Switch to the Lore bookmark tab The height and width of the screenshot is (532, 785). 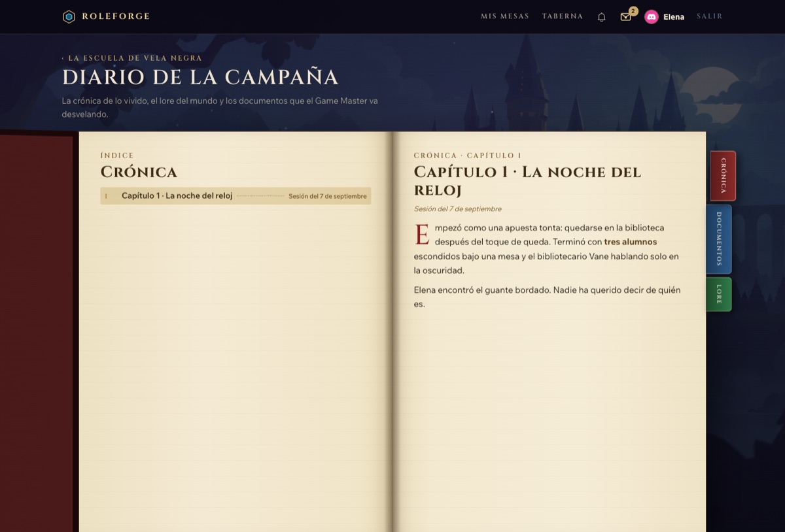719,294
